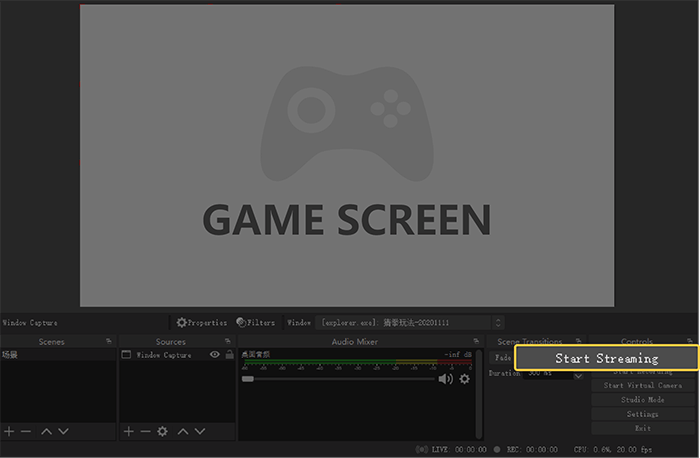Hide Window Capture source with eye icon
Image resolution: width=700 pixels, height=458 pixels.
coord(214,355)
